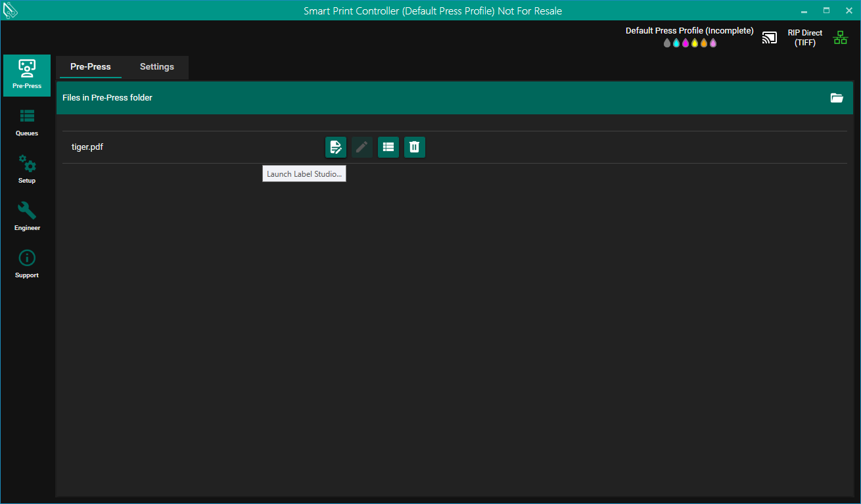This screenshot has height=504, width=861.
Task: Click the cast screen icon
Action: tap(769, 37)
